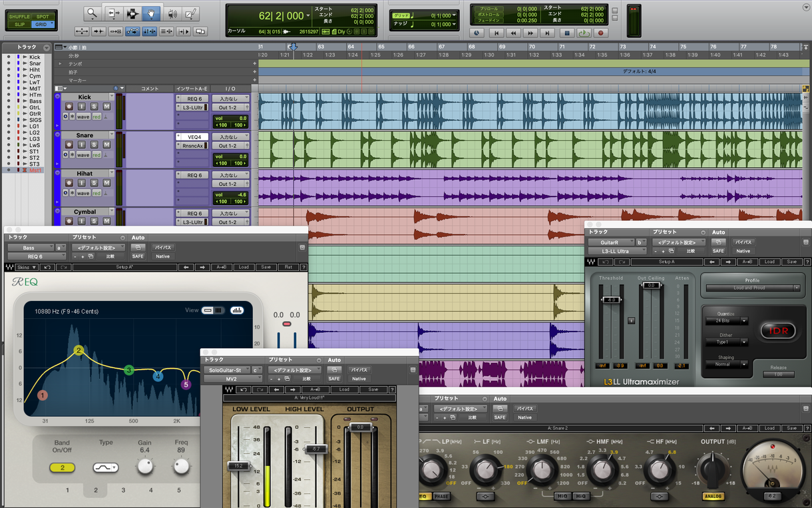This screenshot has width=812, height=508.
Task: Adjust L3 Out Ceiling fader handle
Action: click(652, 285)
